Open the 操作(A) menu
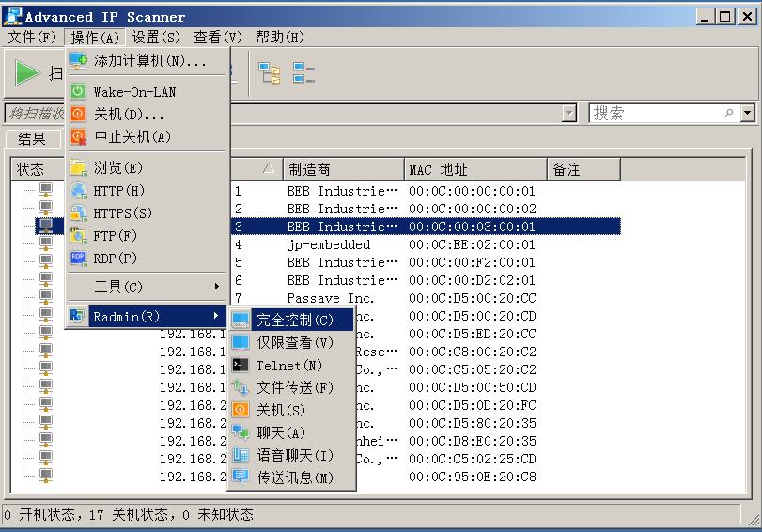762x532 pixels. pos(94,37)
